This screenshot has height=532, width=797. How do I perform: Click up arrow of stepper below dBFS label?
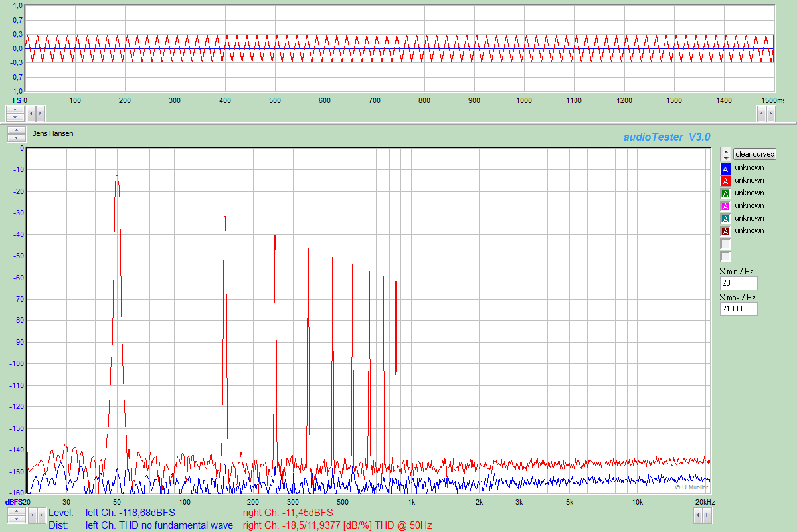[16, 511]
